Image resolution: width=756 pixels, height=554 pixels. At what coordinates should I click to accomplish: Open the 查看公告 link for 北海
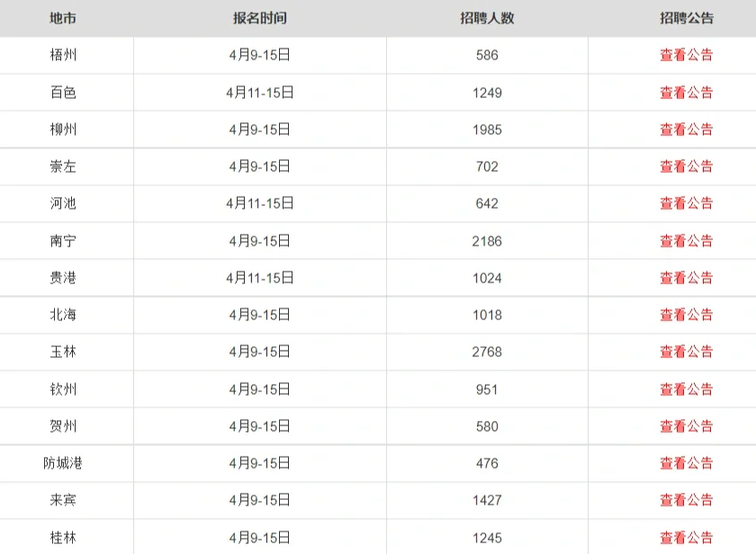click(x=686, y=315)
